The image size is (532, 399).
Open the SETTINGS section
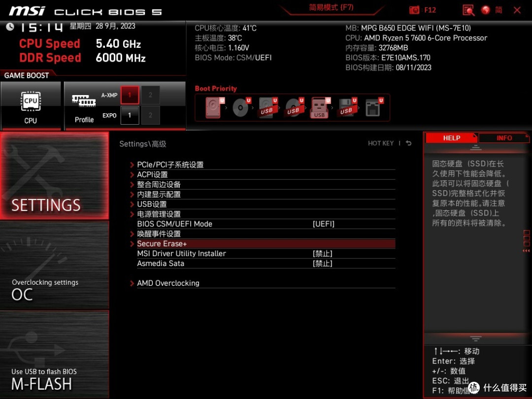click(x=54, y=175)
